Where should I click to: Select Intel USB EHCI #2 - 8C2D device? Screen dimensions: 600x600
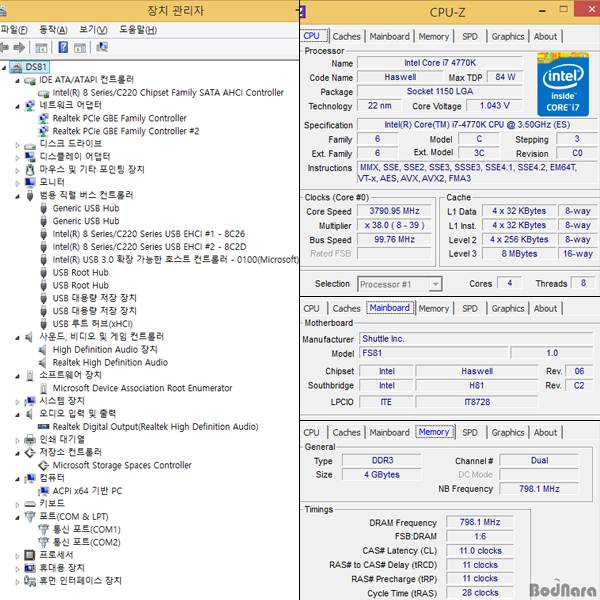click(x=149, y=247)
